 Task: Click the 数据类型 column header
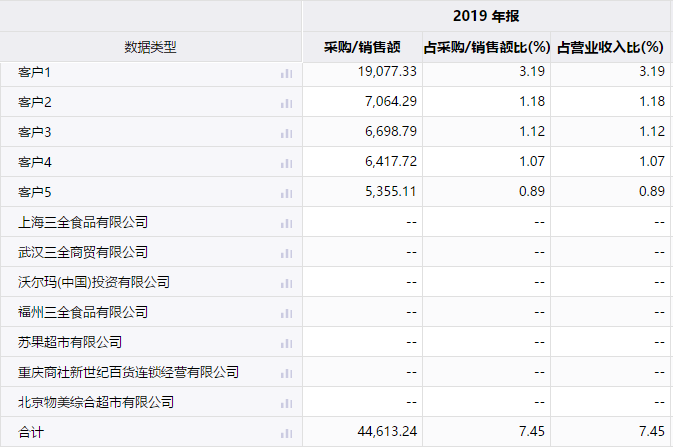(x=150, y=47)
